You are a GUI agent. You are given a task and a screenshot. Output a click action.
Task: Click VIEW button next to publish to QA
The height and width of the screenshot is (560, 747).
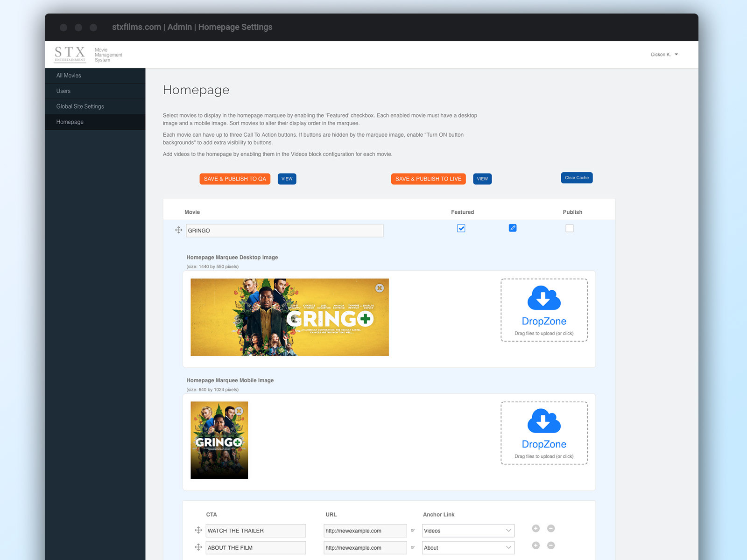[287, 179]
